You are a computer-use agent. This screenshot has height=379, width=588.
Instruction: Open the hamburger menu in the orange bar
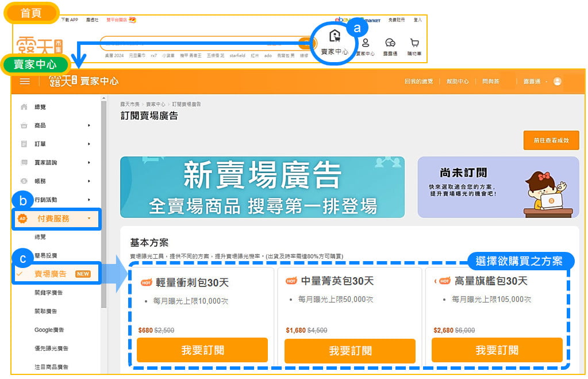tap(25, 81)
